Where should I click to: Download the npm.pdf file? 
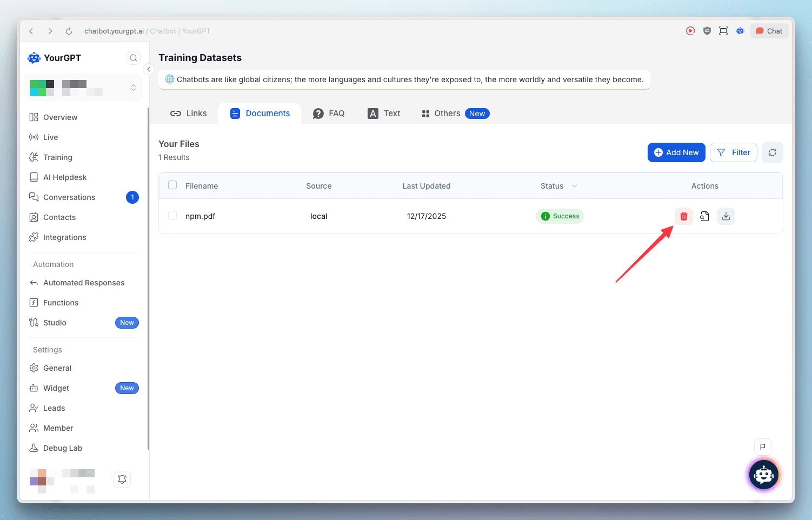[x=726, y=216]
